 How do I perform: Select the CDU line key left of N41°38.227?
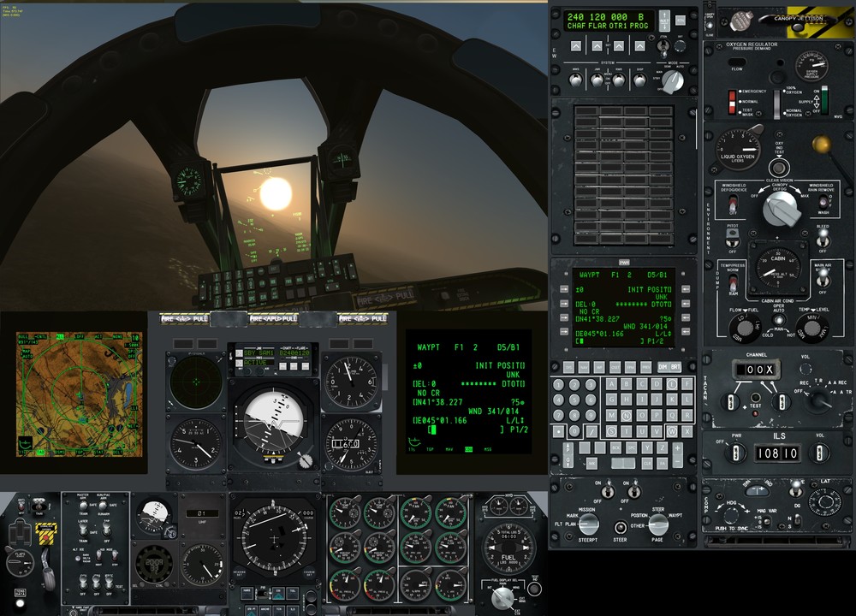[x=564, y=317]
